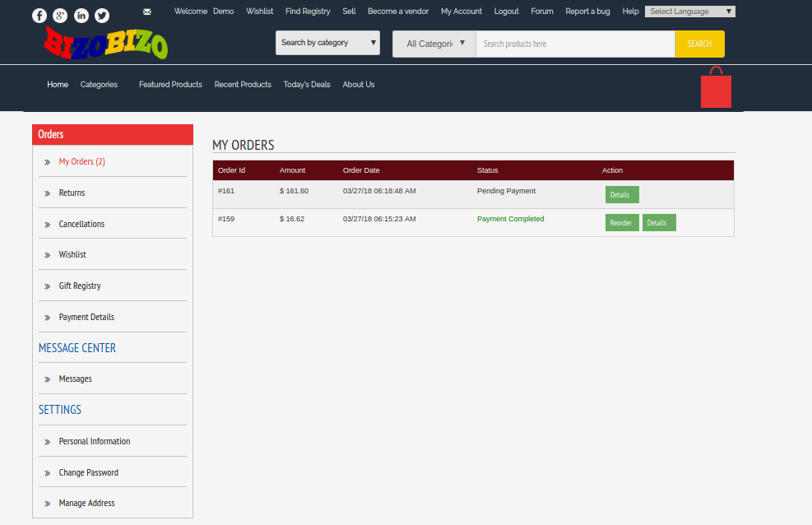Image resolution: width=812 pixels, height=525 pixels.
Task: Click the Sell link
Action: click(x=349, y=11)
